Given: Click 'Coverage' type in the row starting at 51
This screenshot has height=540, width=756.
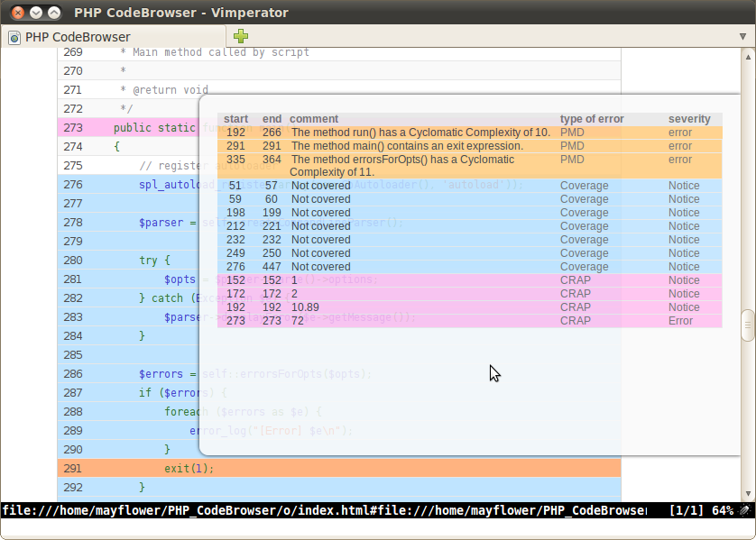Looking at the screenshot, I should pyautogui.click(x=584, y=186).
